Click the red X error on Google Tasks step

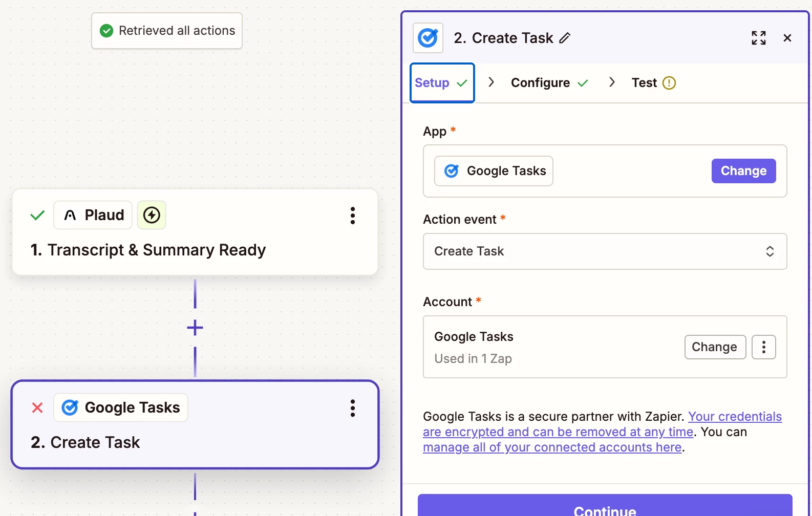pos(37,408)
